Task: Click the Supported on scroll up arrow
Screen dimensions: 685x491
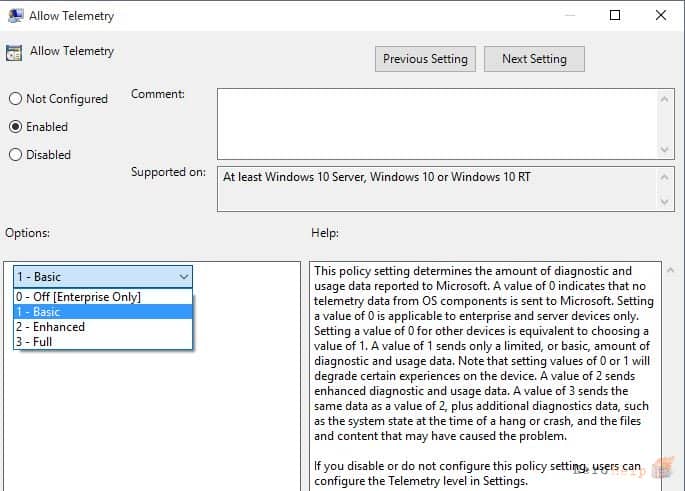Action: point(664,177)
